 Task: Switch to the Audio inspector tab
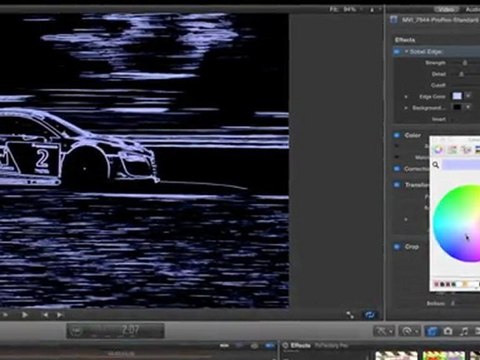point(473,9)
